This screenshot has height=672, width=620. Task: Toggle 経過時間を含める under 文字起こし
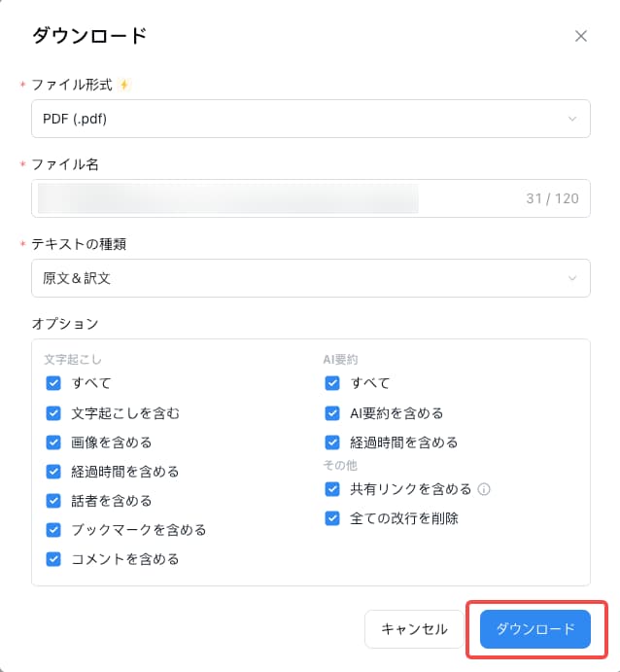(53, 472)
